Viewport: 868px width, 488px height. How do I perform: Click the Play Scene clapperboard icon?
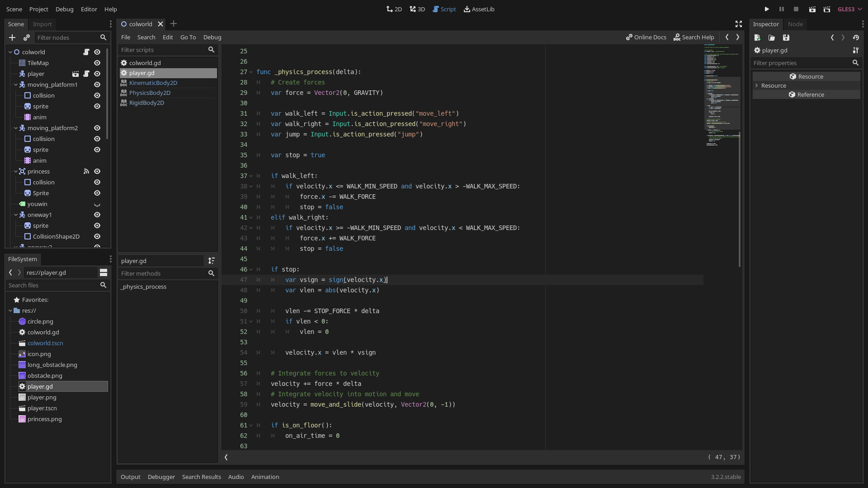point(812,9)
